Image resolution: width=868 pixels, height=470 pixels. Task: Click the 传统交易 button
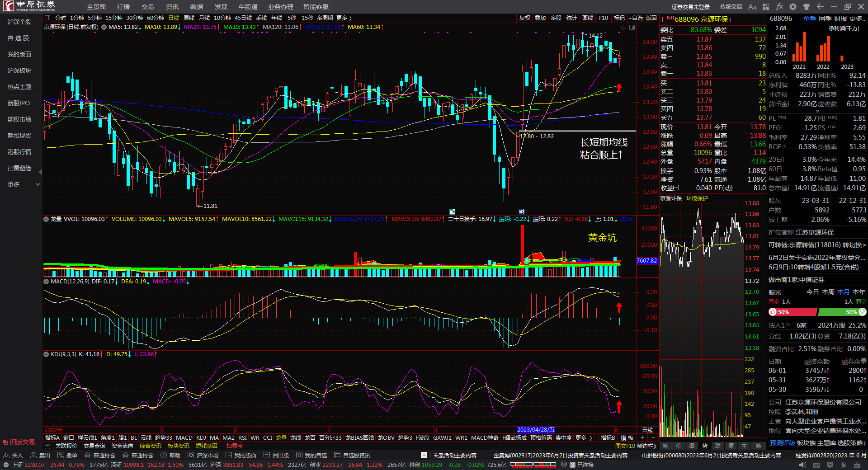[x=731, y=7]
